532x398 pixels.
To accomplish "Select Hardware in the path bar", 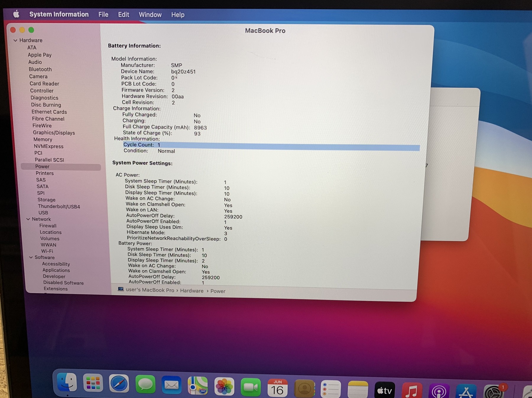I will click(192, 291).
